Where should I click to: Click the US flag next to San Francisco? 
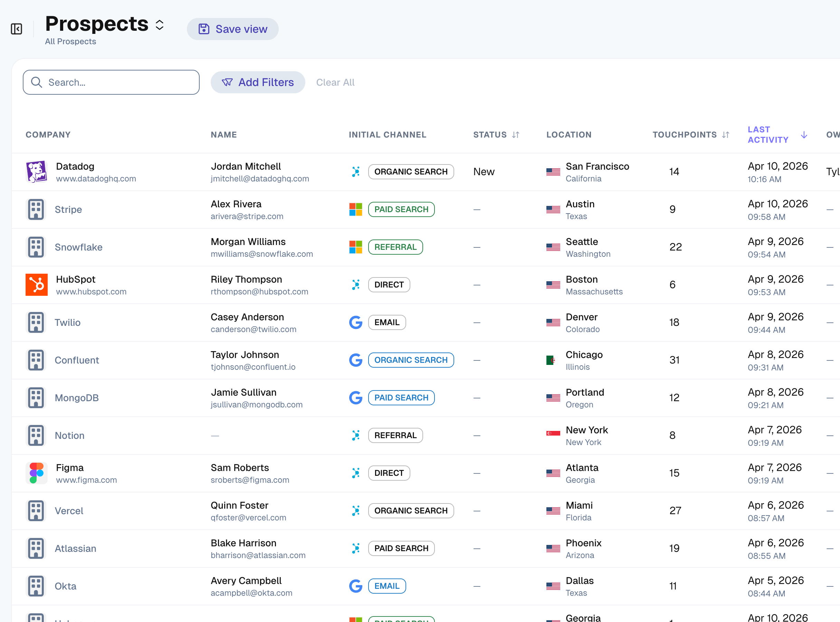click(553, 172)
